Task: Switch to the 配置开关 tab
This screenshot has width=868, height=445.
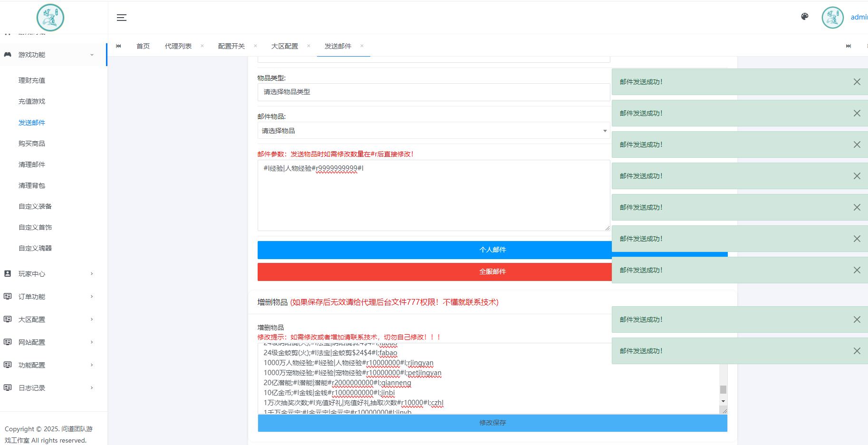Action: point(231,46)
